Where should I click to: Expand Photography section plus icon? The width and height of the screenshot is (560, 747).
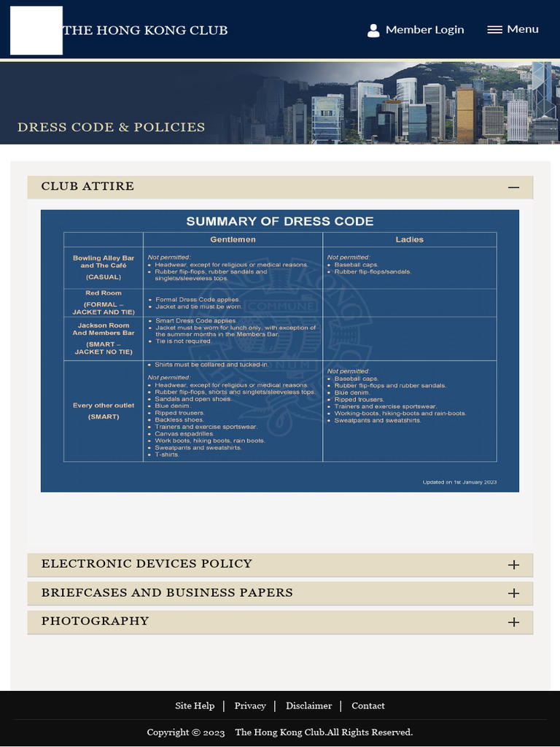(x=513, y=622)
